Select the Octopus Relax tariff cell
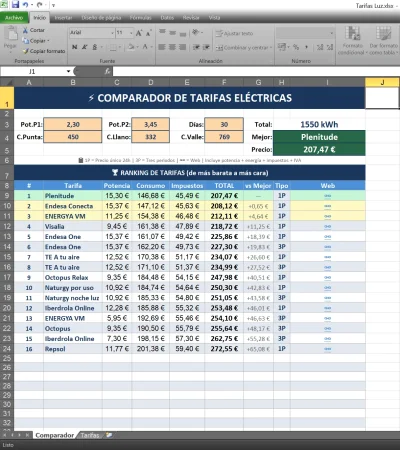 coord(73,277)
